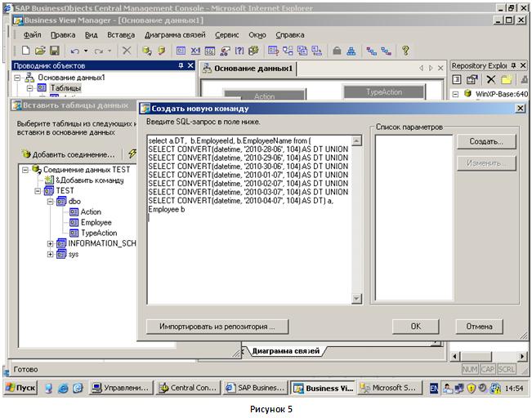Click the Repository Explorer delete X icon
Screen dimensions: 532x418
pos(491,80)
